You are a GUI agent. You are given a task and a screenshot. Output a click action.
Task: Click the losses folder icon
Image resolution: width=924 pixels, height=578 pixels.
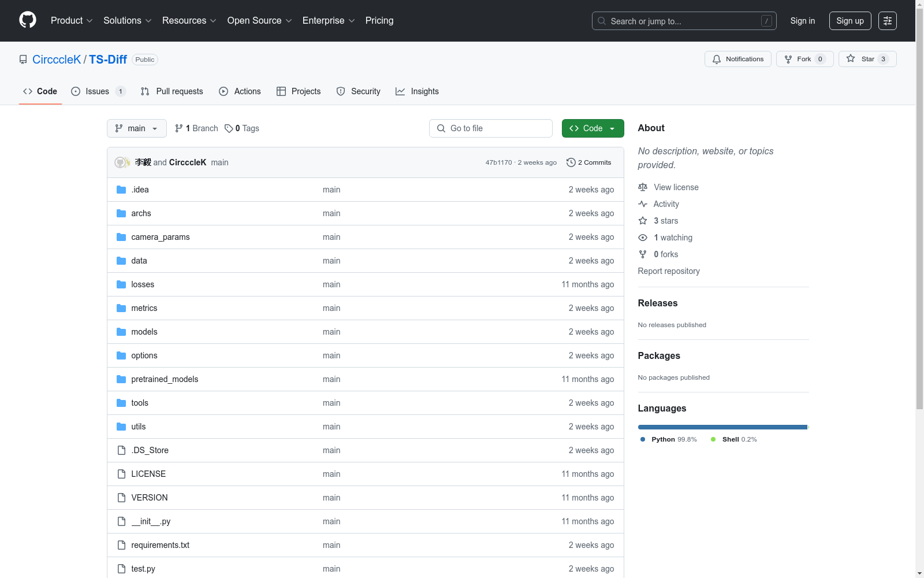pos(121,284)
